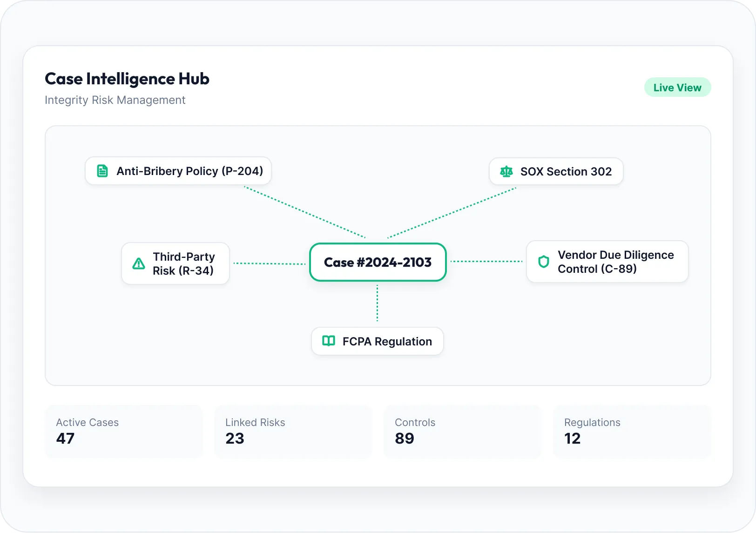The image size is (756, 533).
Task: Click the Case Intelligence Hub title
Action: 127,79
